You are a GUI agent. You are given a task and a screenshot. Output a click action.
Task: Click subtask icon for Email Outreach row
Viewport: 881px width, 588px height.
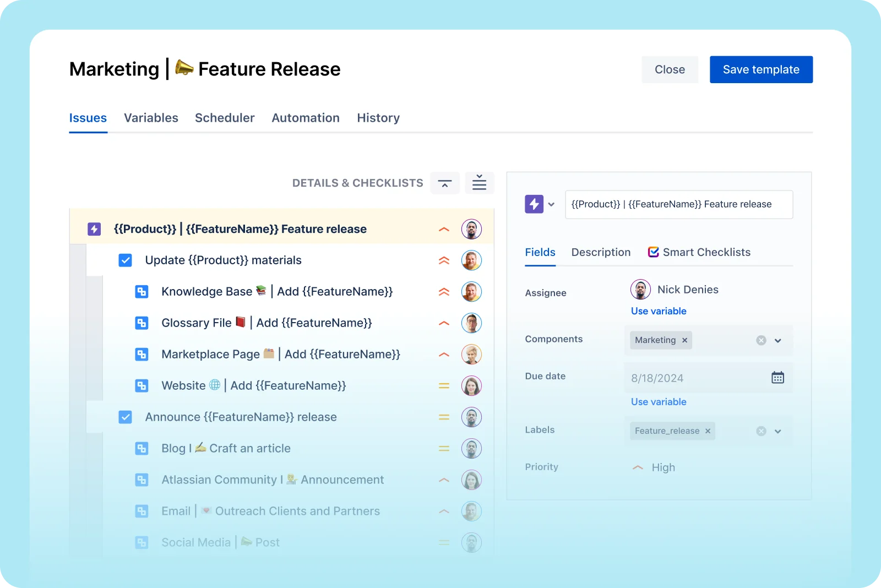pyautogui.click(x=142, y=511)
